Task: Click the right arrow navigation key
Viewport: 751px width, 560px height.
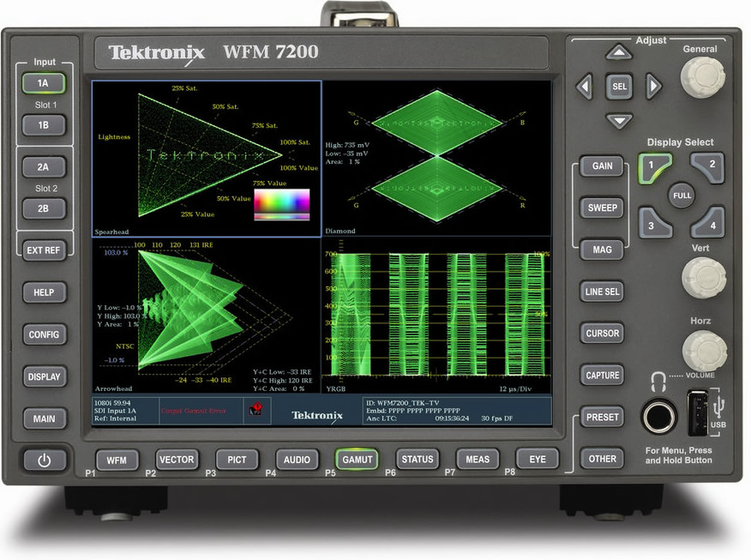Action: click(653, 87)
